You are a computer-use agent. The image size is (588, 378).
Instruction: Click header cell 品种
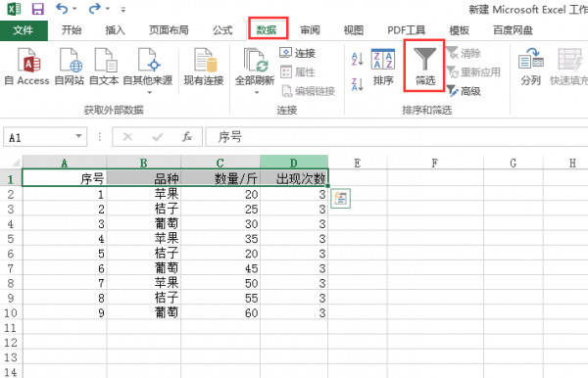[144, 178]
